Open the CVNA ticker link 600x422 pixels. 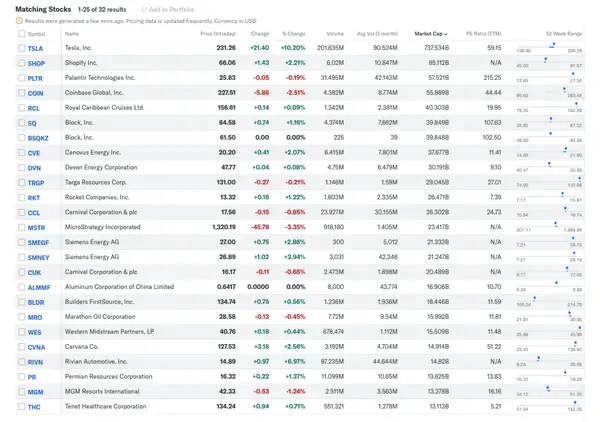click(36, 347)
